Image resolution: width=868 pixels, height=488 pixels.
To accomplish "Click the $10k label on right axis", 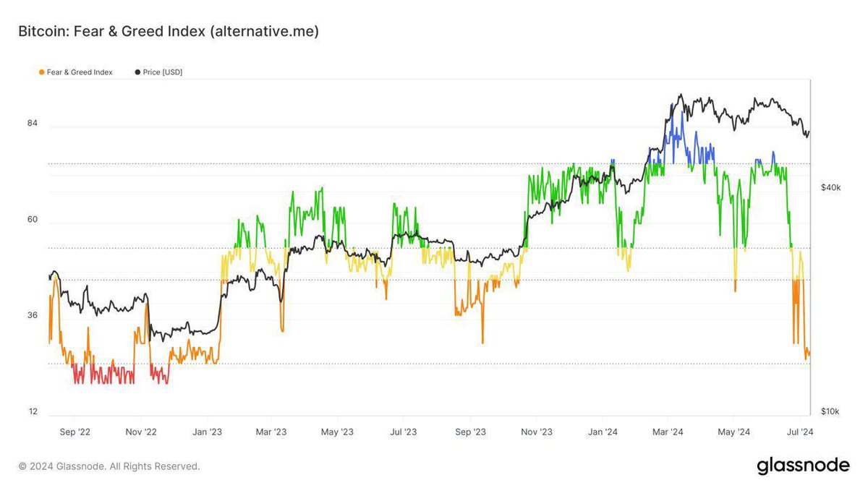I will [830, 412].
